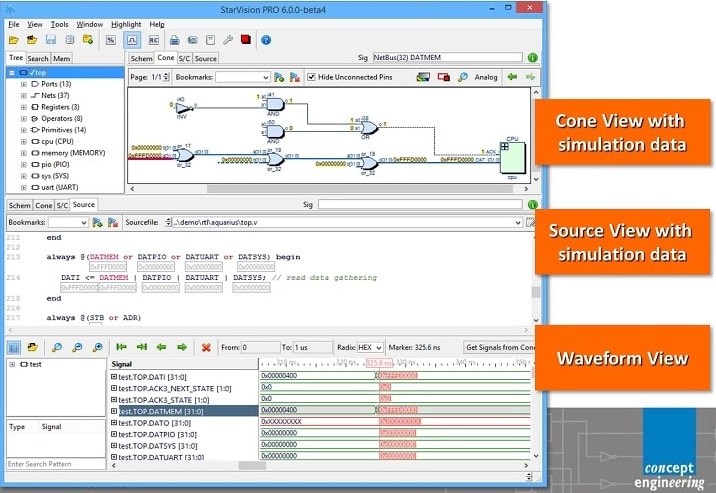Click the To time input field
Image resolution: width=716 pixels, height=493 pixels.
313,347
